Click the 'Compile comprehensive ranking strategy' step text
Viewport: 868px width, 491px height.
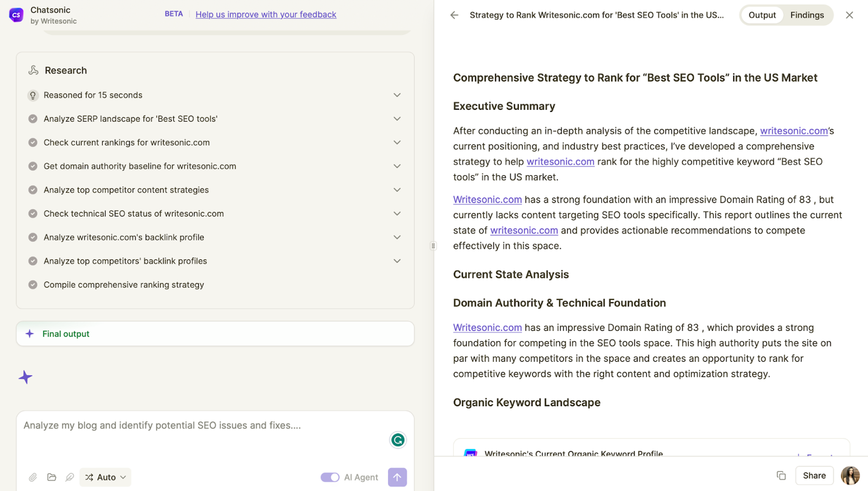(124, 285)
